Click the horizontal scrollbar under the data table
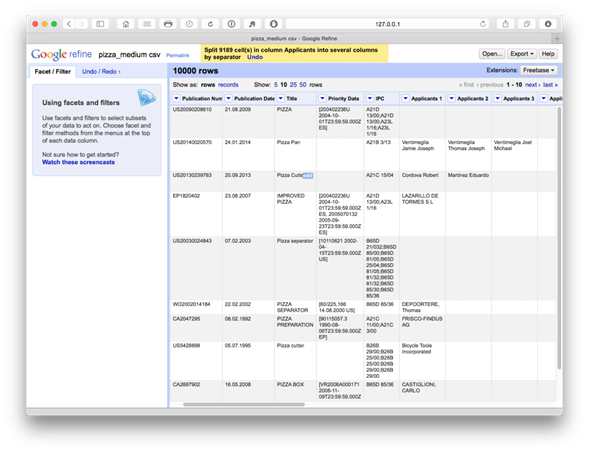The width and height of the screenshot is (589, 453). tap(244, 405)
